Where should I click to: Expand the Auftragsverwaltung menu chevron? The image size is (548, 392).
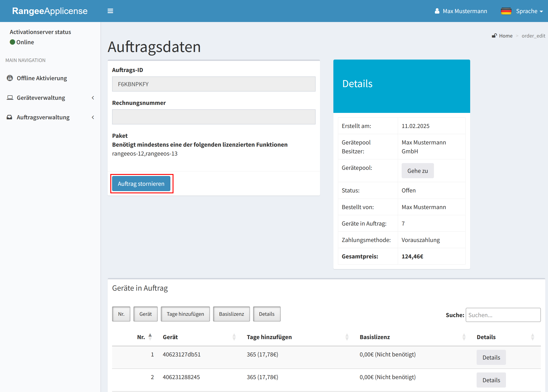[93, 117]
